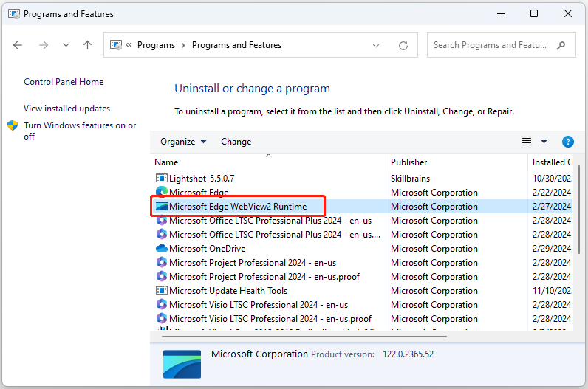Open View installed updates
The image size is (588, 389).
point(66,109)
